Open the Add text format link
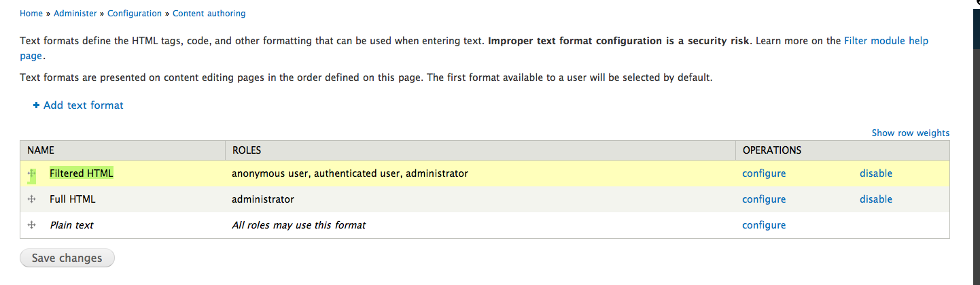 83,105
